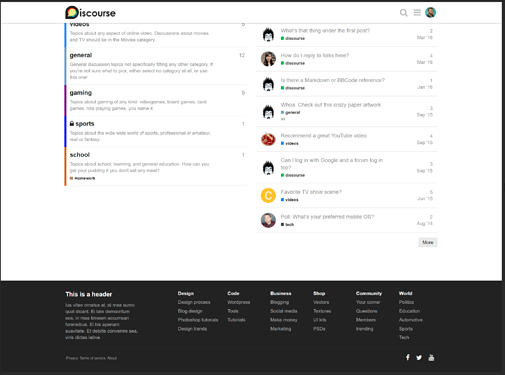Click avatar beside 'Whoa. Check out this crazy paper artwork'

tap(268, 112)
